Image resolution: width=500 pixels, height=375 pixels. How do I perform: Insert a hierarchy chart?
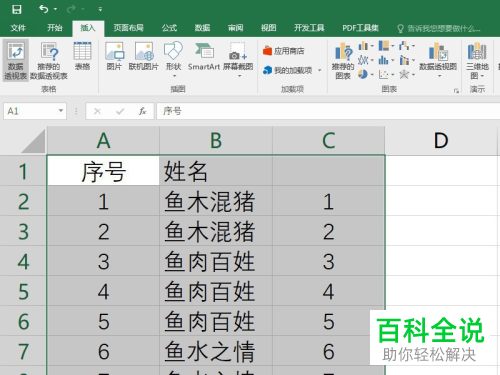(x=386, y=46)
